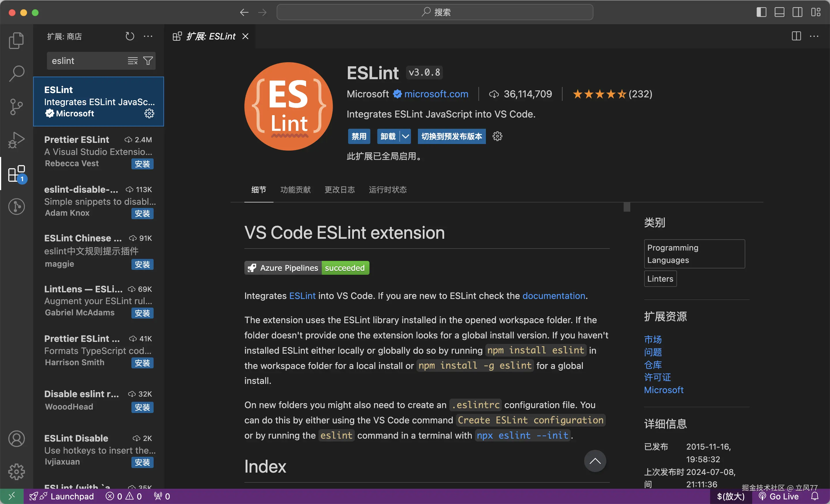
Task: Click the Azure Pipelines succeeded badge
Action: tap(307, 268)
